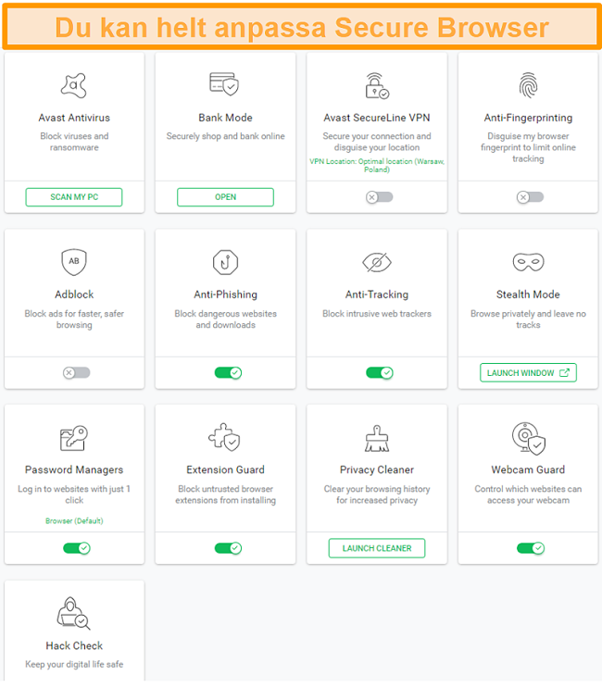602x700 pixels.
Task: Click the Bank Mode title
Action: click(225, 118)
